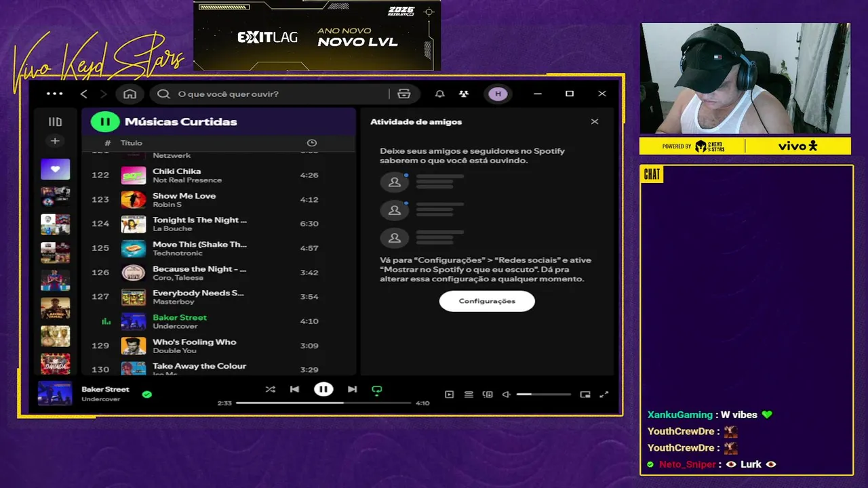Open the notifications bell

(x=440, y=94)
